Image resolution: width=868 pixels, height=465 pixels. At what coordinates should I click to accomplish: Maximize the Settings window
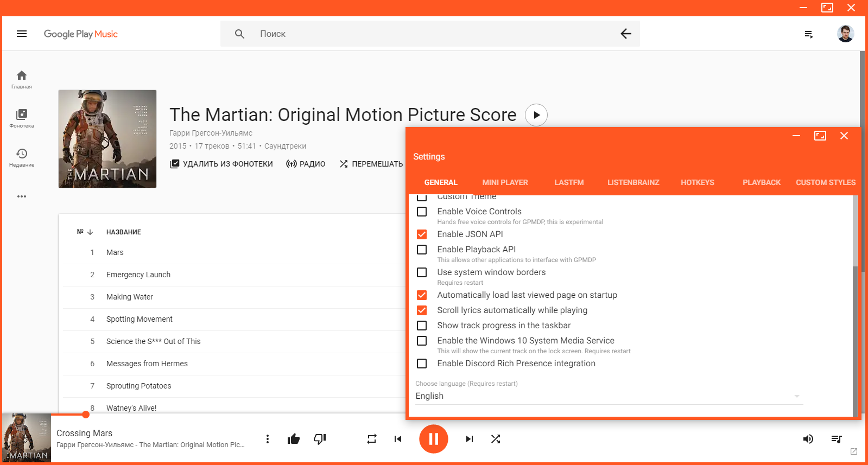point(820,136)
